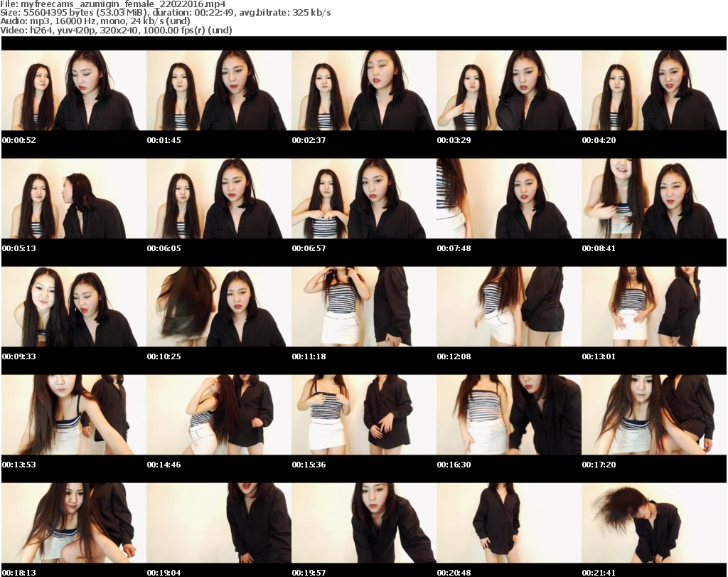
Task: Click the 00:07:48 timestamp label
Action: (454, 248)
